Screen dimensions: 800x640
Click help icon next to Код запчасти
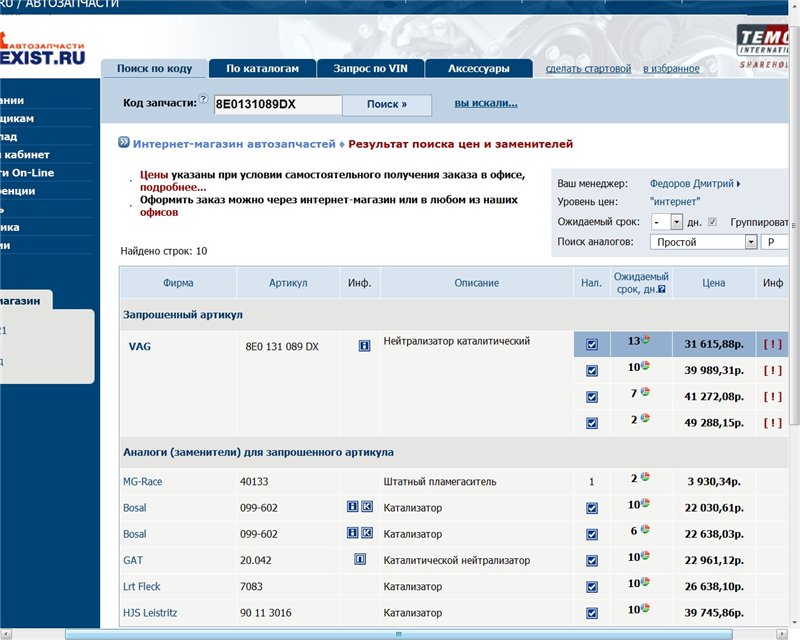tap(203, 99)
